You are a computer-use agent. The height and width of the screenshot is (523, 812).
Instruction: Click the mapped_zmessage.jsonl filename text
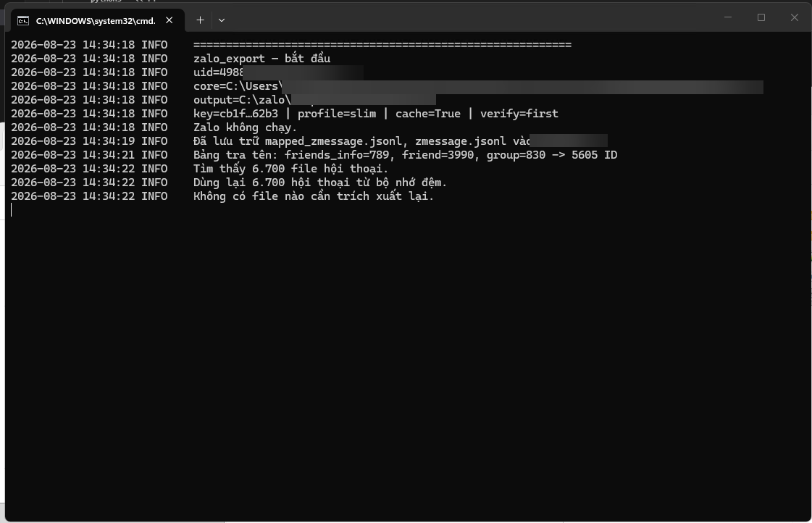point(333,141)
